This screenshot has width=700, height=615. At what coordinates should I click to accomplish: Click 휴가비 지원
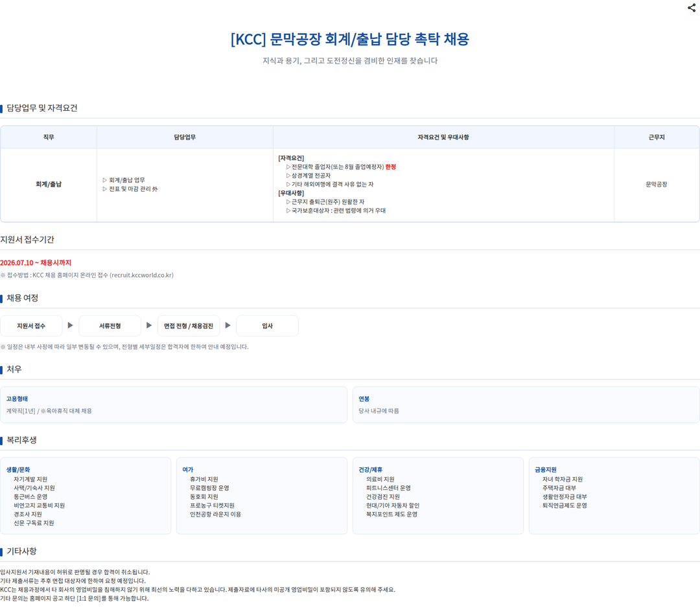pos(204,480)
